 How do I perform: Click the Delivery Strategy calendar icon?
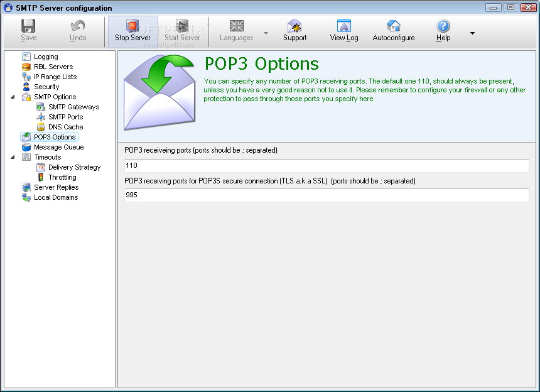(41, 167)
